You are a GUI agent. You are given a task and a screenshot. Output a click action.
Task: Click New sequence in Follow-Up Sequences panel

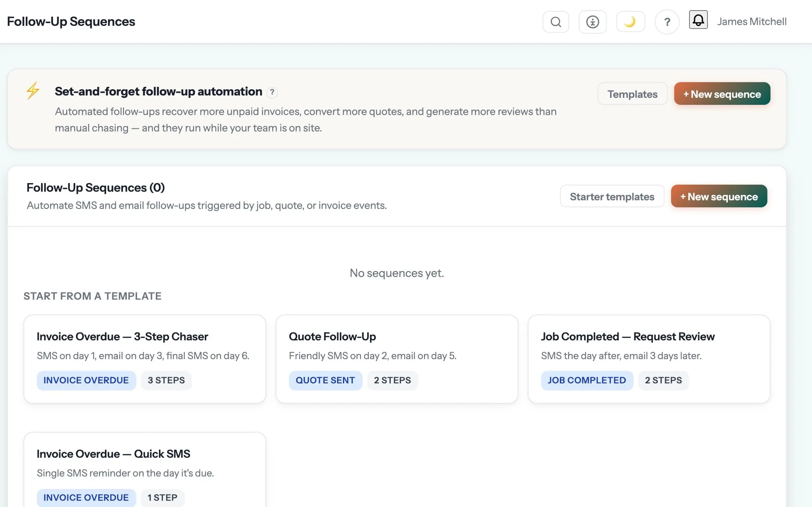tap(719, 196)
